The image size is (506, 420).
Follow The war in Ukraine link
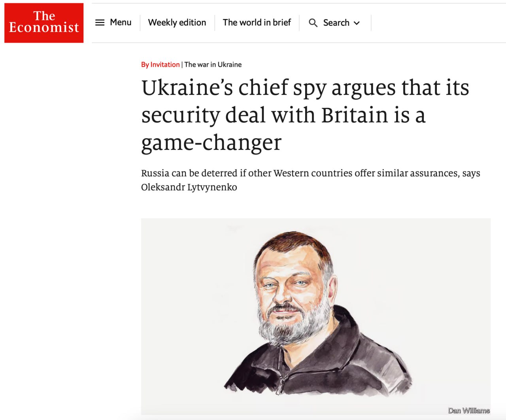[213, 64]
